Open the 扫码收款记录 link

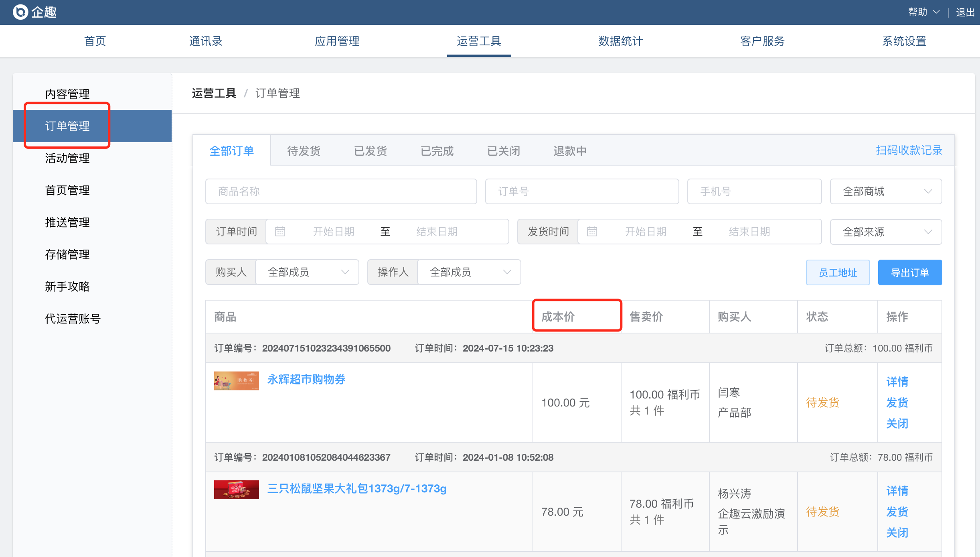coord(909,150)
